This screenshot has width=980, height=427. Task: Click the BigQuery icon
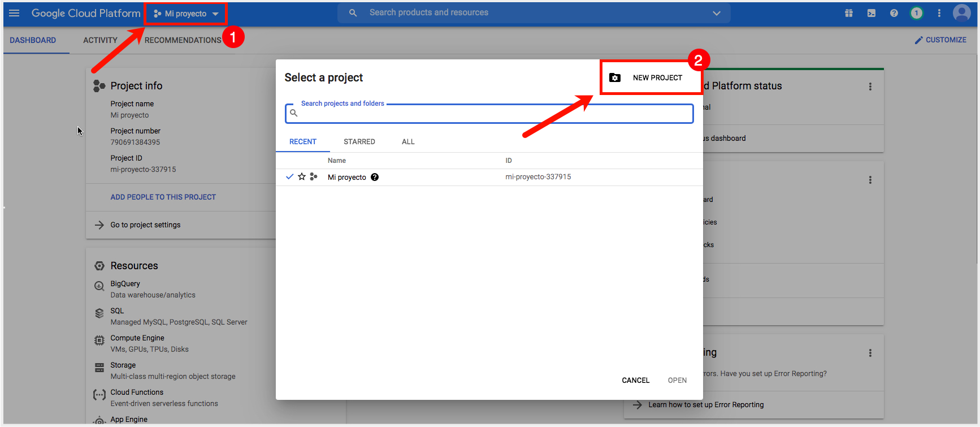click(99, 286)
